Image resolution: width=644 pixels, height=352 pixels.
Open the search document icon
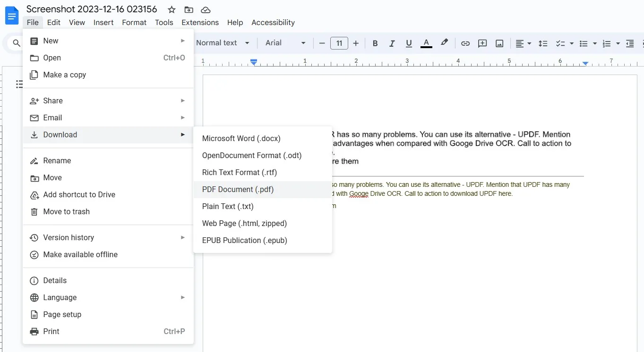(16, 43)
